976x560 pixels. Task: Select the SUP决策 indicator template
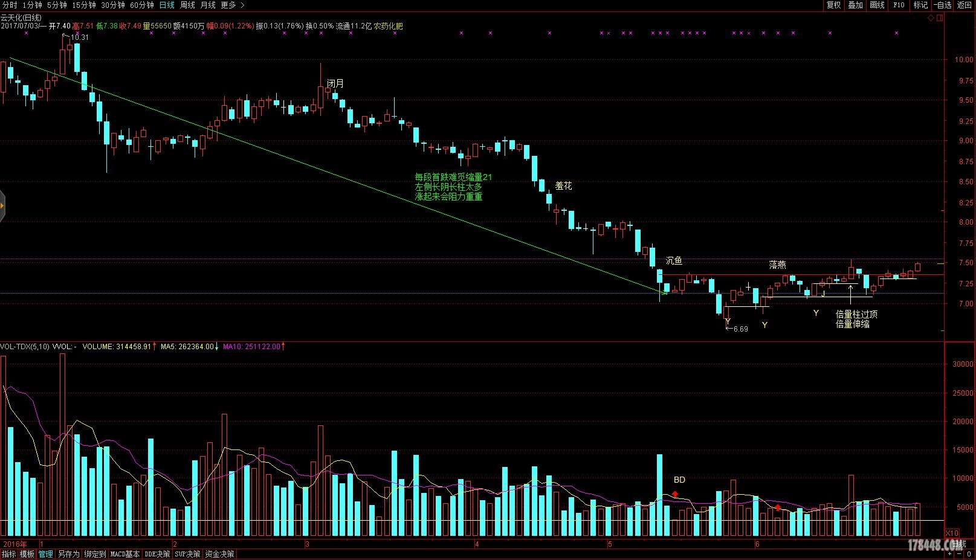pos(187,554)
